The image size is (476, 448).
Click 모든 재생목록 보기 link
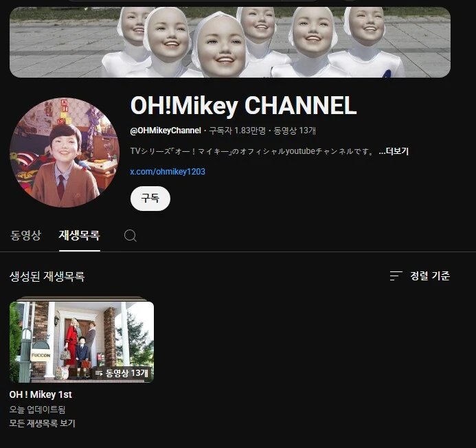(42, 423)
